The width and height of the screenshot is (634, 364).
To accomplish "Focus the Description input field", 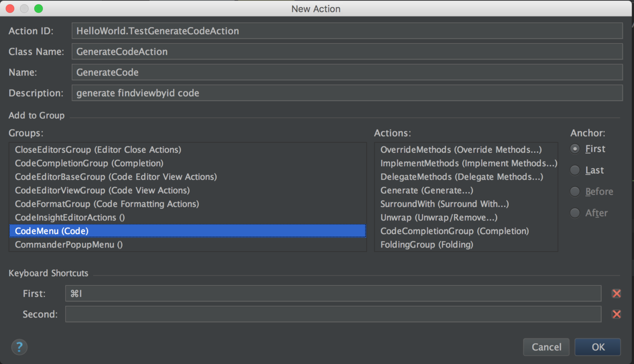I will pyautogui.click(x=347, y=93).
